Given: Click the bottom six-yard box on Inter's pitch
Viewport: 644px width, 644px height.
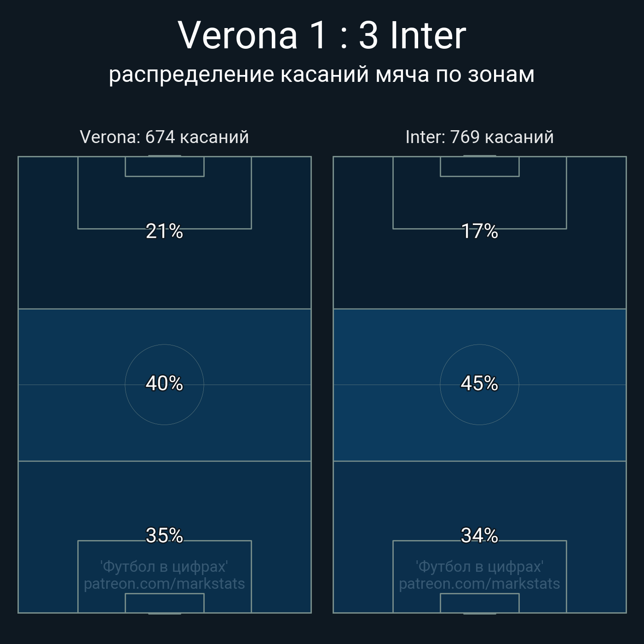Looking at the screenshot, I should [479, 603].
